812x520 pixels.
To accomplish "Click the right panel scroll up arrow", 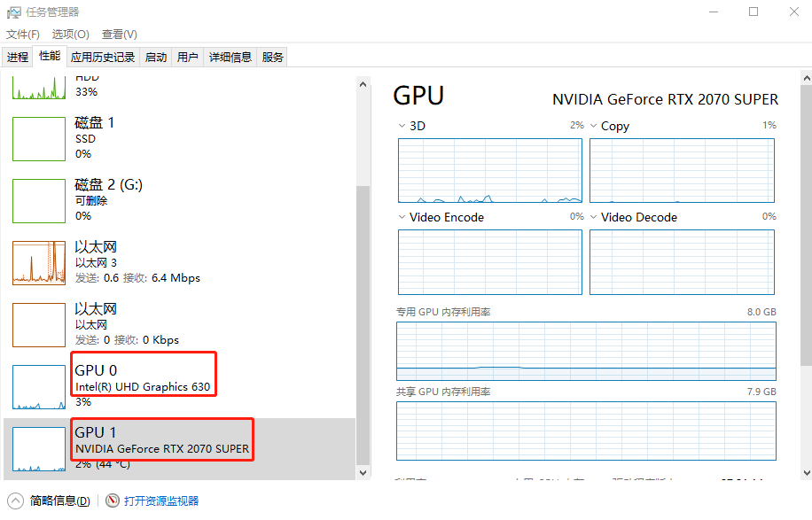I will tap(807, 78).
